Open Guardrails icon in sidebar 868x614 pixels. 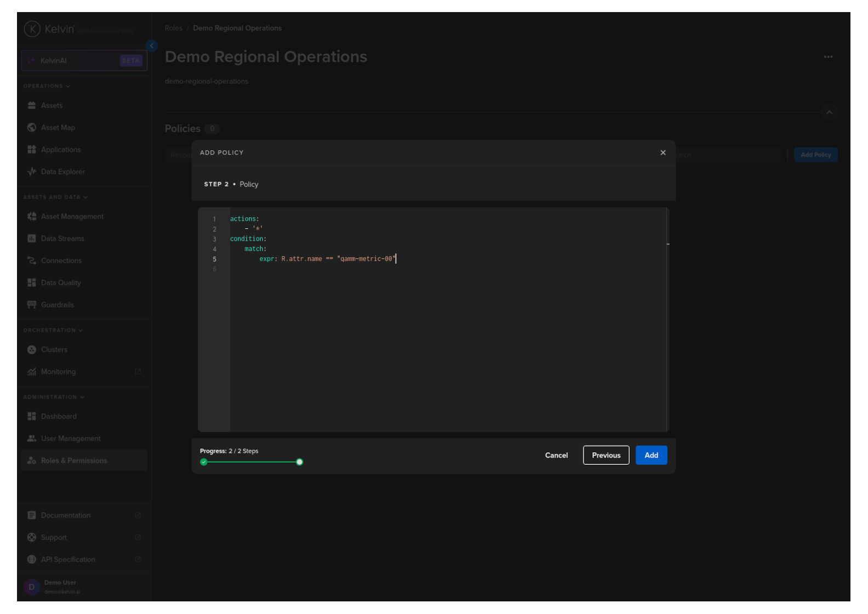point(32,305)
